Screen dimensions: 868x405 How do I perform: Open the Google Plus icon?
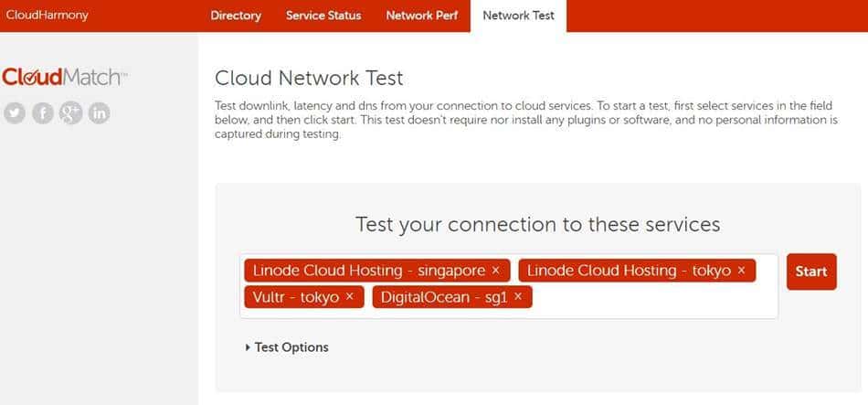pyautogui.click(x=70, y=112)
